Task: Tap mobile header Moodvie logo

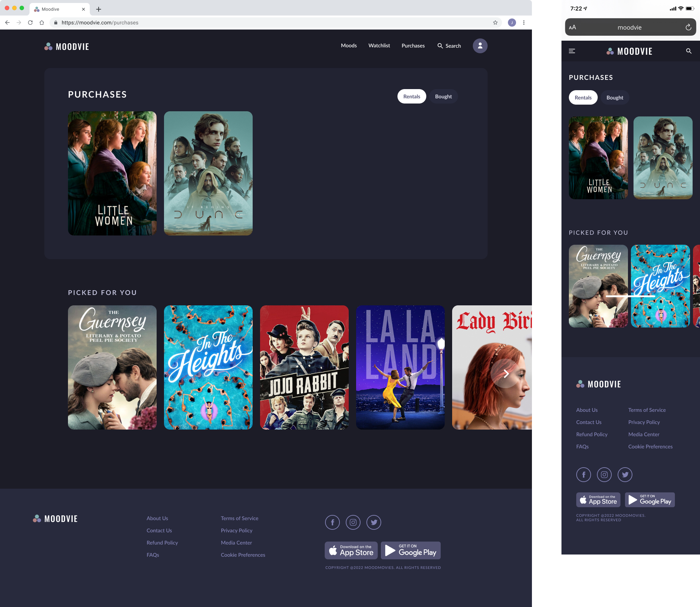Action: coord(629,51)
